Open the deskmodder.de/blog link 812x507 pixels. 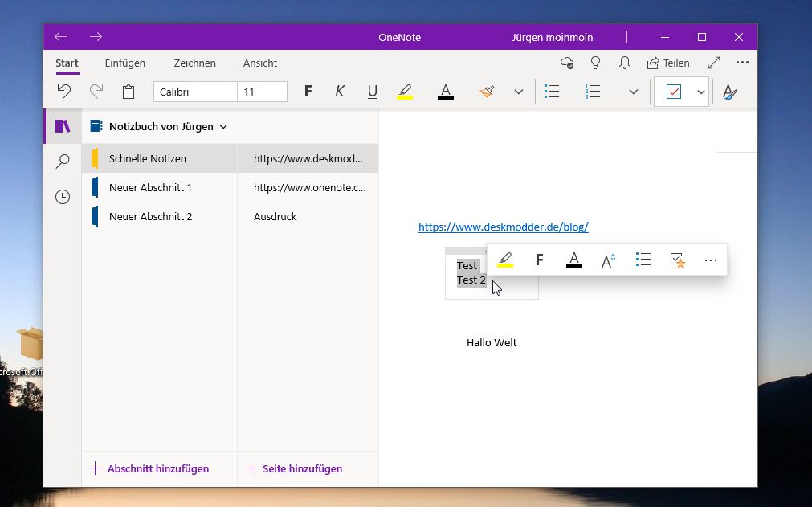(x=504, y=227)
